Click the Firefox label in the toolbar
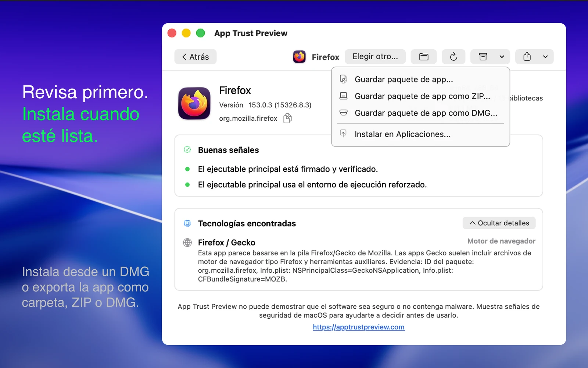588x368 pixels. click(x=326, y=57)
